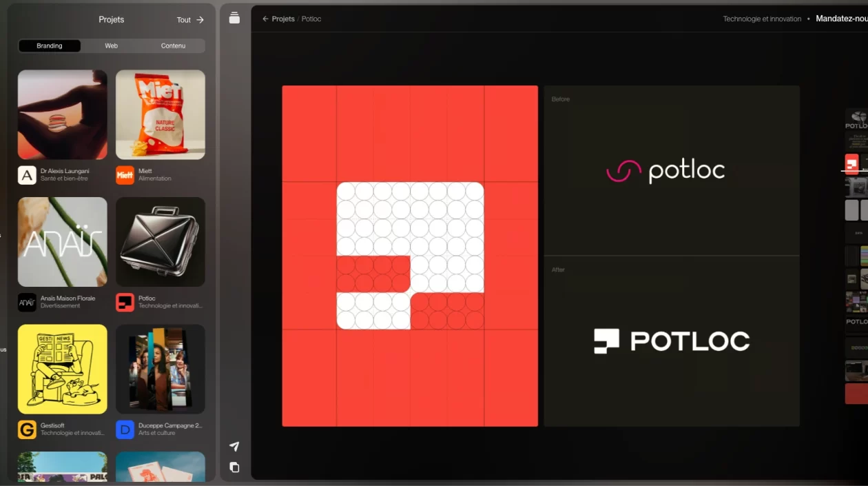
Task: Click the arrow next to Tout
Action: tap(200, 20)
